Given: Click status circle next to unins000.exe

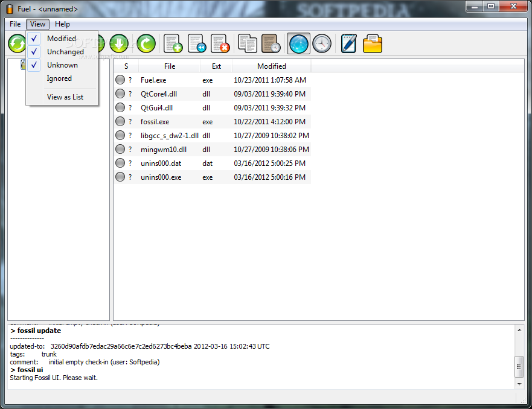Looking at the screenshot, I should click(x=120, y=177).
